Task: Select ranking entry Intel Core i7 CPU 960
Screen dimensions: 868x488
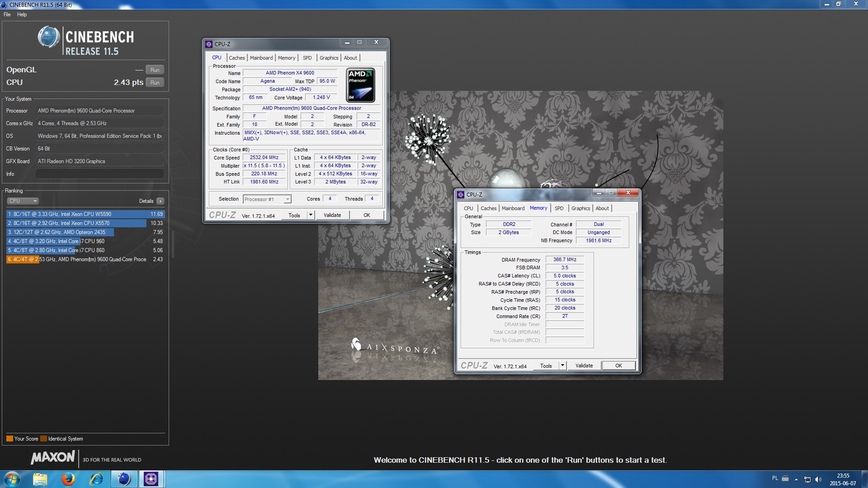Action: pyautogui.click(x=85, y=241)
